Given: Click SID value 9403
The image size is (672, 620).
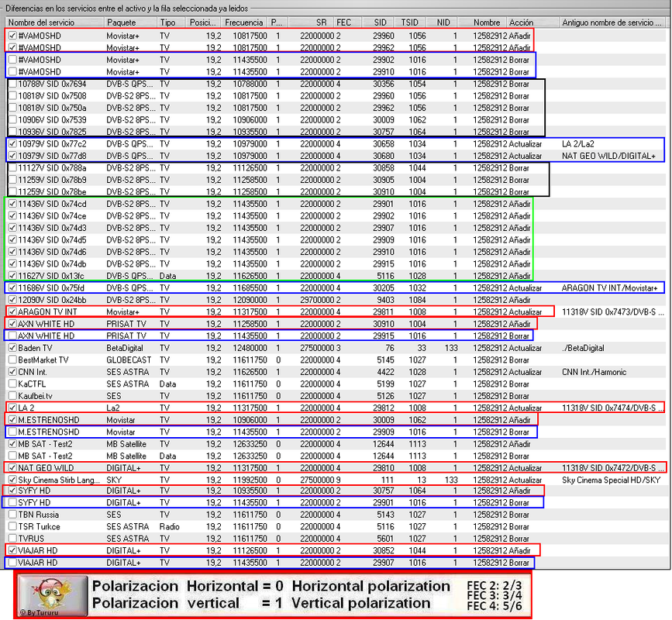Looking at the screenshot, I should 385,300.
